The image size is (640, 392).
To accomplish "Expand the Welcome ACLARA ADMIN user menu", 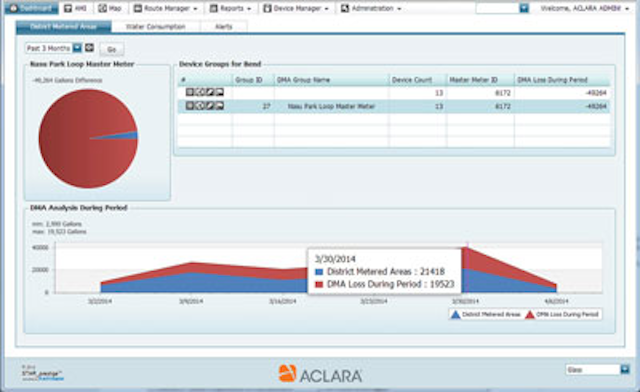I will tap(584, 8).
